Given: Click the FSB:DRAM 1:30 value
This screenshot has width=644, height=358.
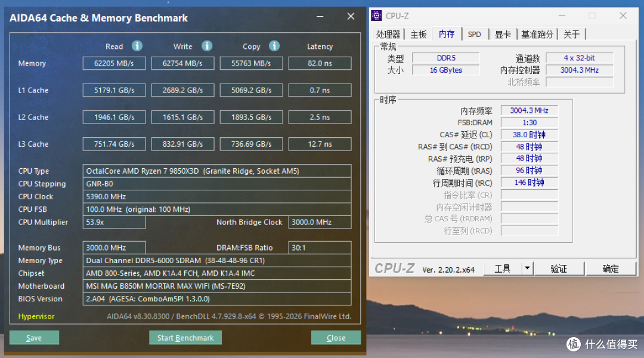Looking at the screenshot, I should 530,122.
